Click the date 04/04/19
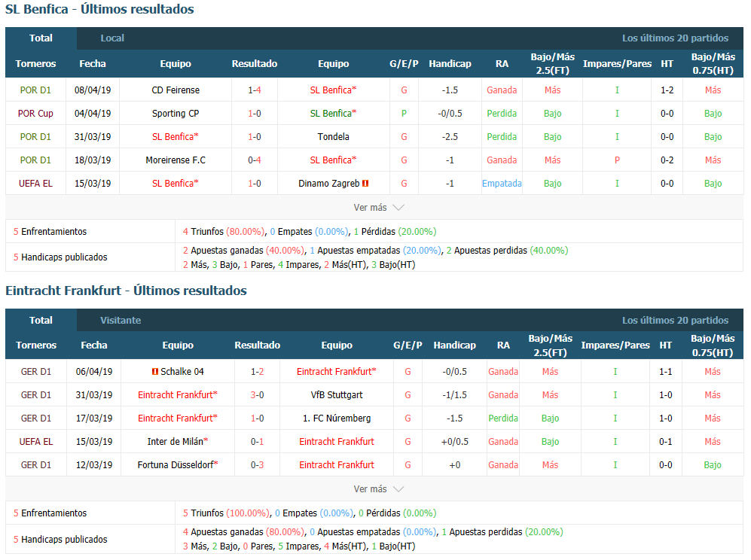 pyautogui.click(x=93, y=114)
